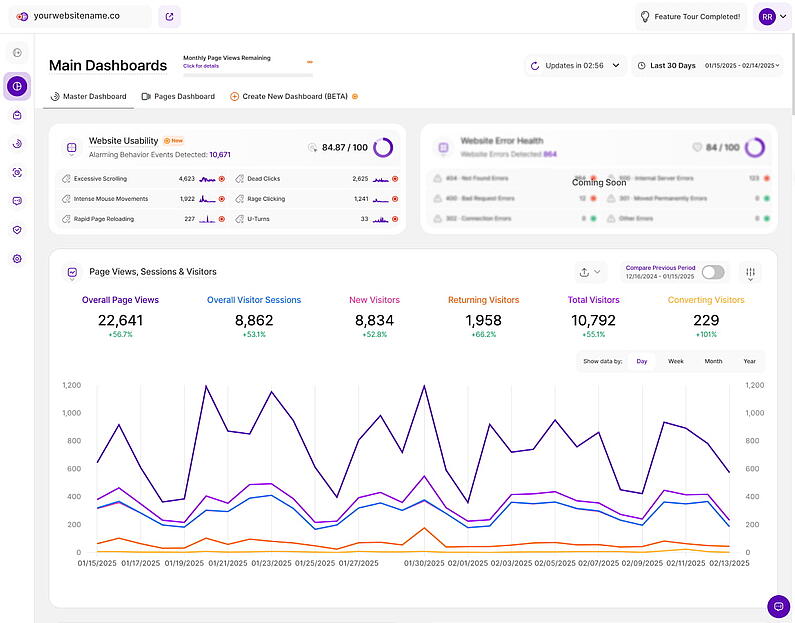This screenshot has width=795, height=623.
Task: Click the page vertical scrollbar
Action: pos(792,76)
